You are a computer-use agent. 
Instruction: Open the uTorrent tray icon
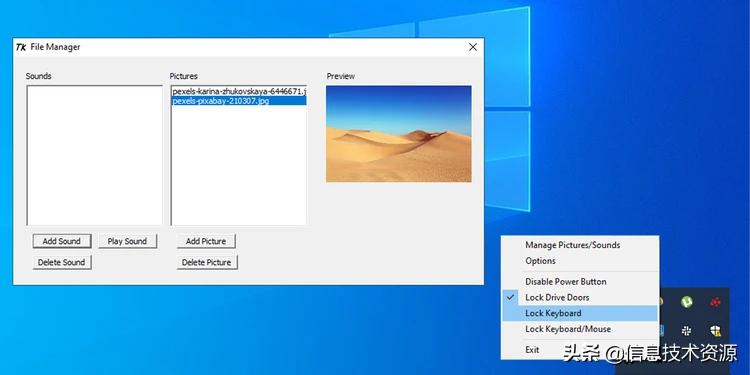(x=687, y=302)
